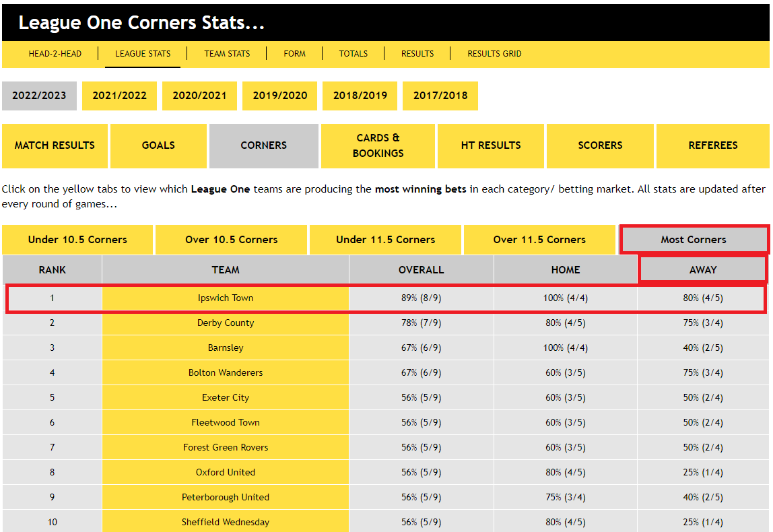
Task: Show the Under 11.5 Corners table
Action: tap(386, 240)
